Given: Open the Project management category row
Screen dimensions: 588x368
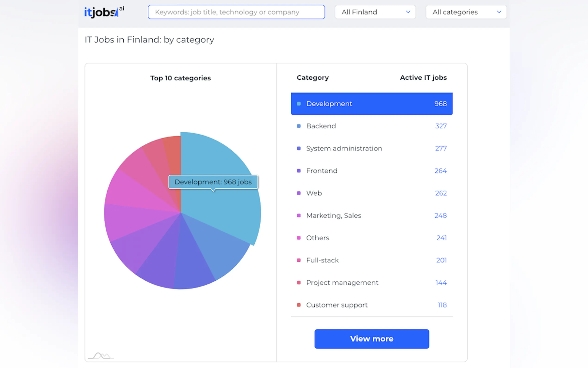Looking at the screenshot, I should click(x=372, y=283).
